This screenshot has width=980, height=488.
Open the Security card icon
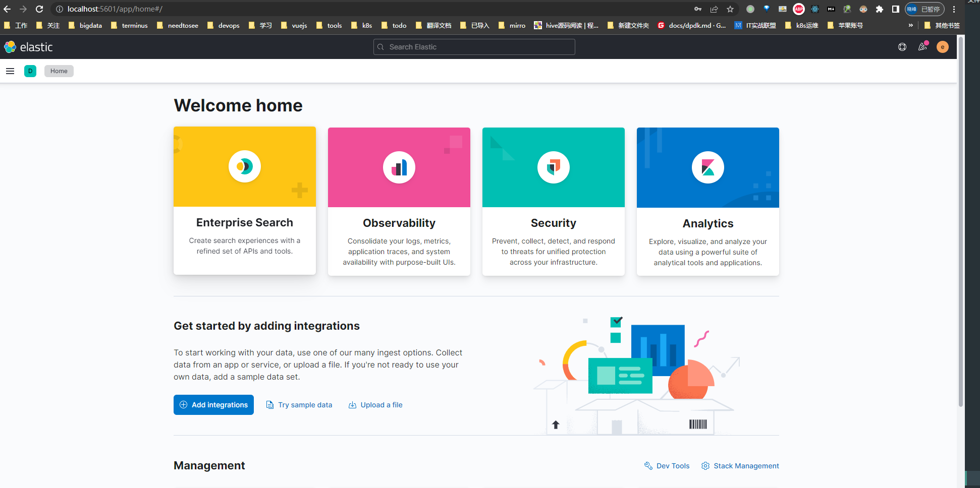[554, 167]
